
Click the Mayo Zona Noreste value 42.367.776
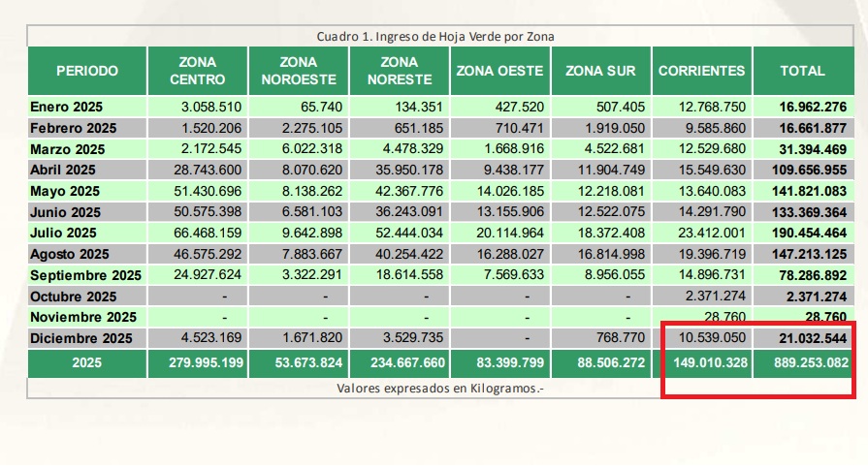tap(405, 191)
